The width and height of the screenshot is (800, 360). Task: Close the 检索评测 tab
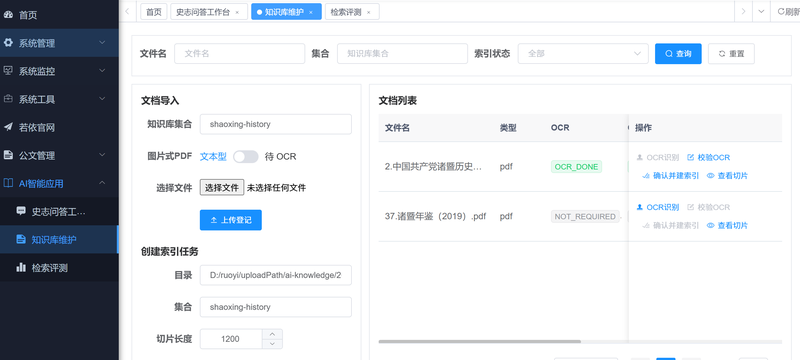tap(368, 12)
